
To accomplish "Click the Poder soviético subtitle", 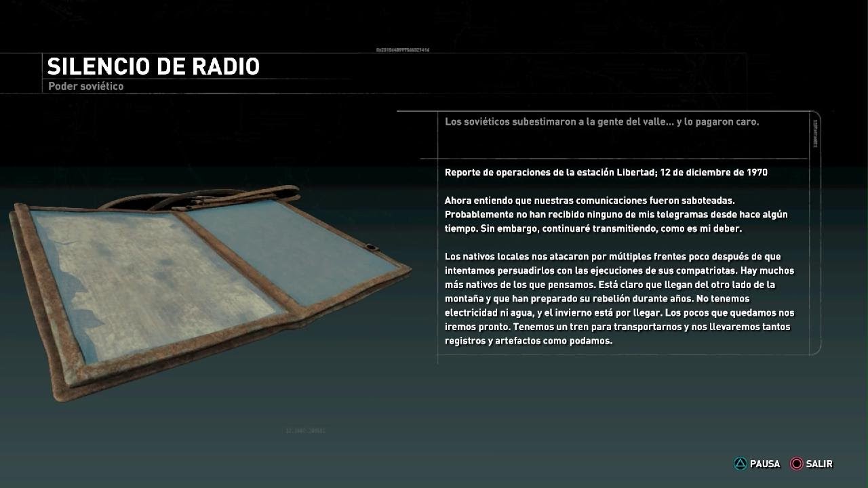I will pyautogui.click(x=86, y=87).
